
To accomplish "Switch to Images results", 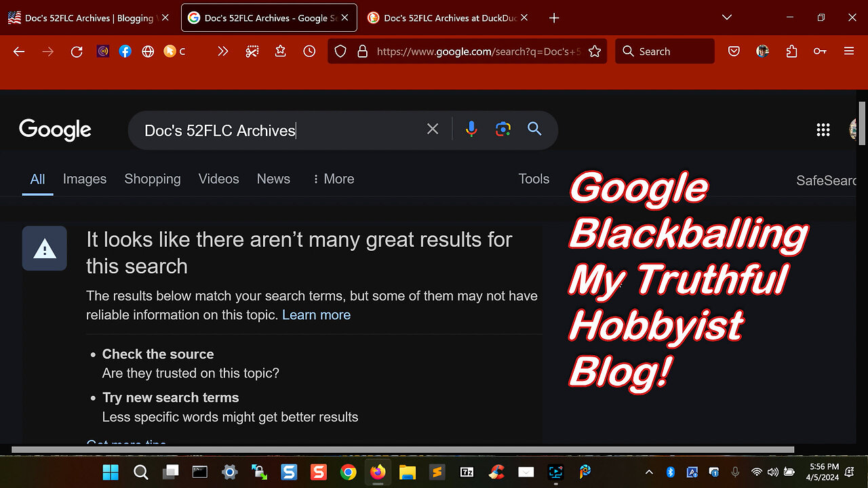I will coord(85,179).
